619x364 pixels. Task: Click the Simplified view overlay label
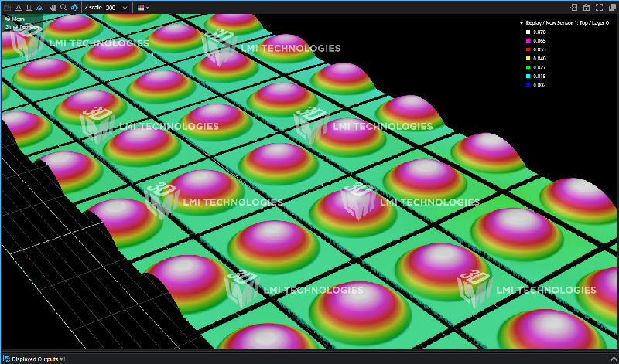22,27
